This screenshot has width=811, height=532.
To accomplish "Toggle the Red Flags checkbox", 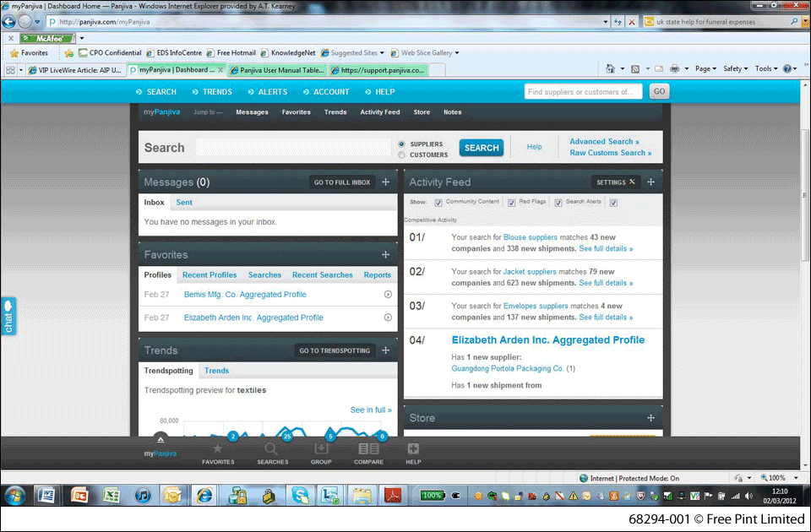I will click(512, 203).
